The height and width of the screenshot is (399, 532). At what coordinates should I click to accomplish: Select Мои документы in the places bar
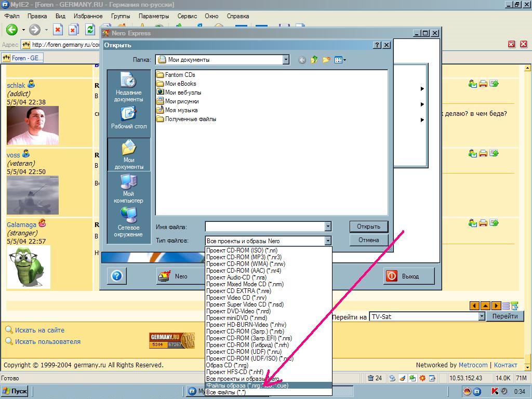coord(129,155)
